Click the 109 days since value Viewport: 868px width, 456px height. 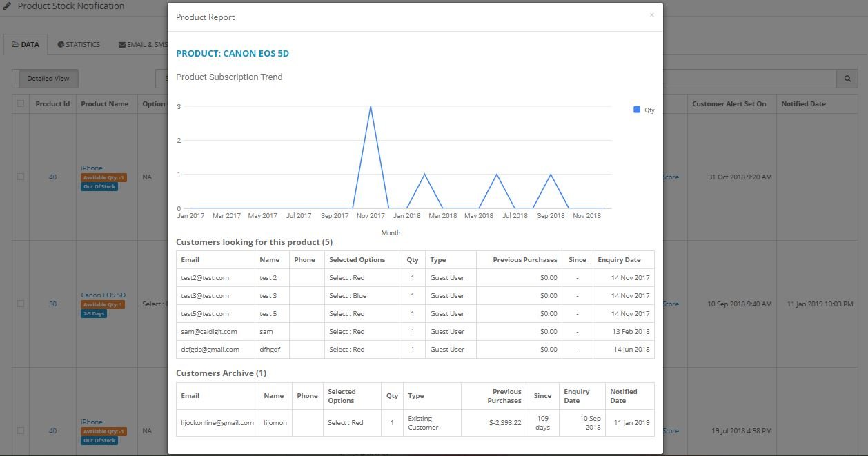click(x=542, y=423)
